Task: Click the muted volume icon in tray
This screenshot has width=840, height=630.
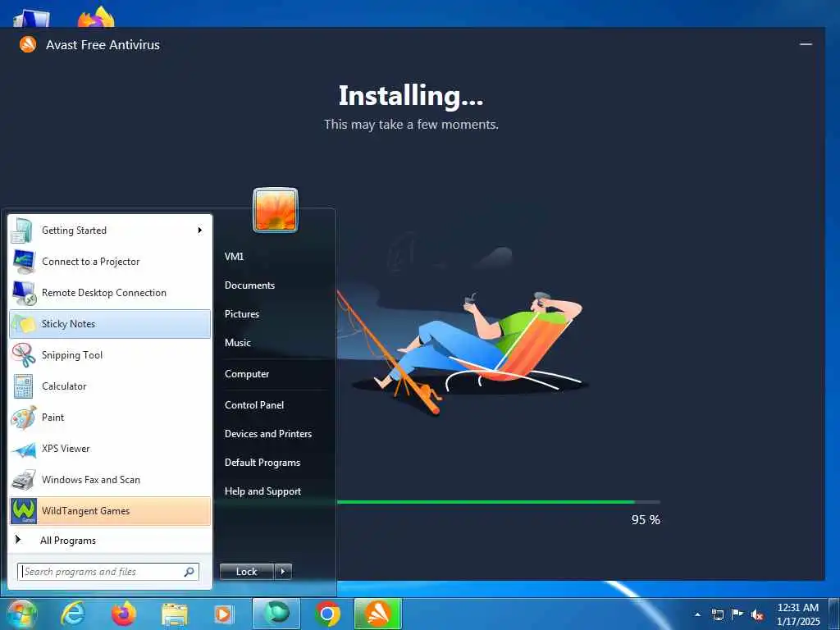Action: (x=757, y=614)
